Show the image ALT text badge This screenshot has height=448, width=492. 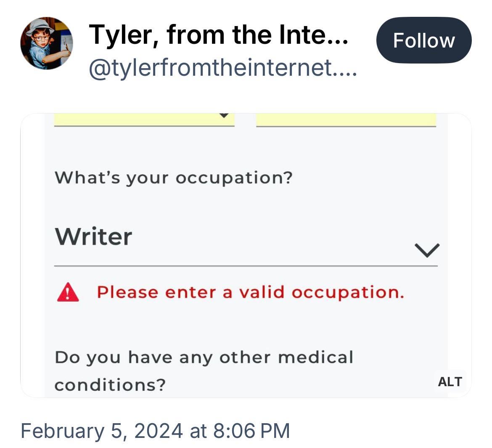450,382
